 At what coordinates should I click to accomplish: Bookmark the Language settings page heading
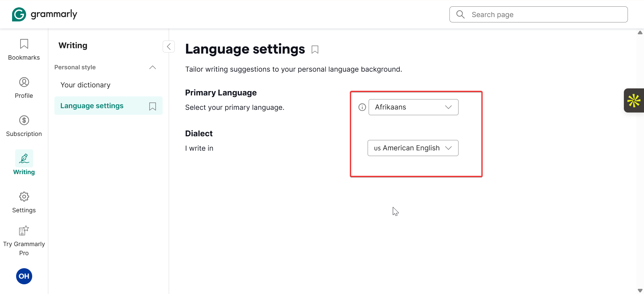tap(315, 50)
